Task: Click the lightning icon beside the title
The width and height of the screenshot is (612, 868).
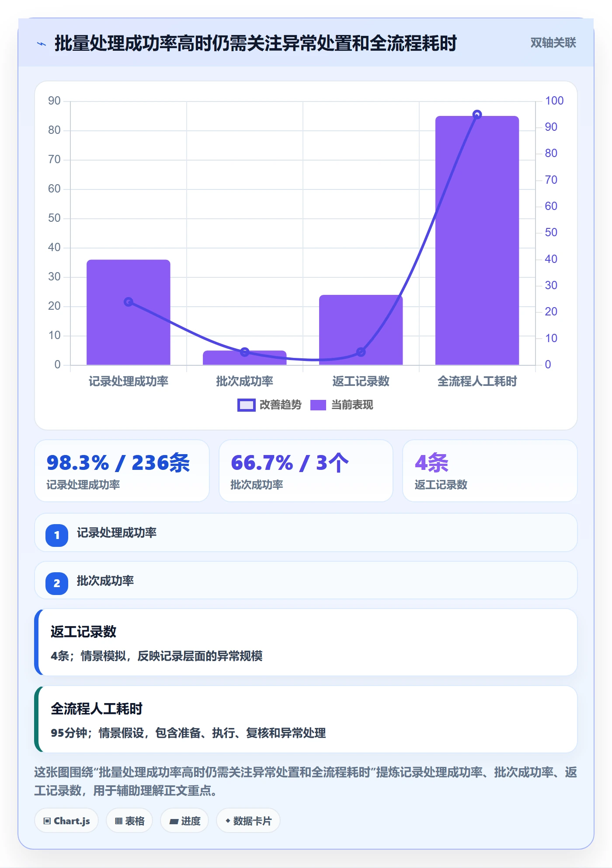Action: click(x=42, y=44)
